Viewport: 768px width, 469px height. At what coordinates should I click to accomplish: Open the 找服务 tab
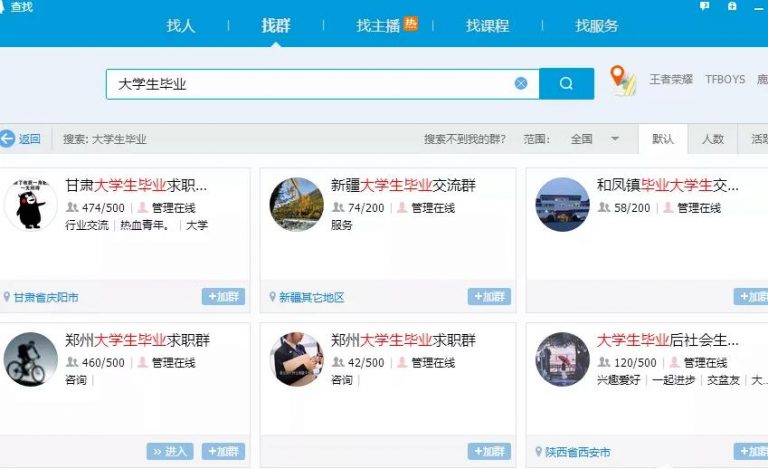(597, 26)
